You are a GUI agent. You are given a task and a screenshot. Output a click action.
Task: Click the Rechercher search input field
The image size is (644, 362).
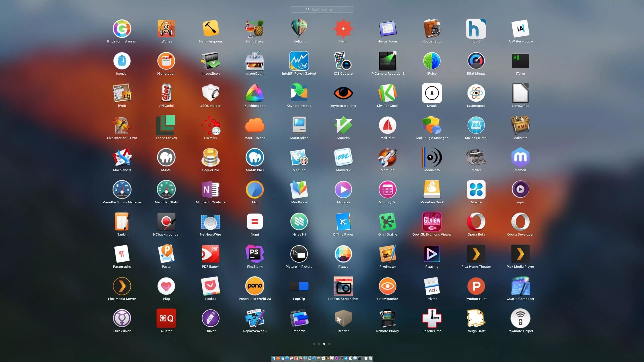322,9
